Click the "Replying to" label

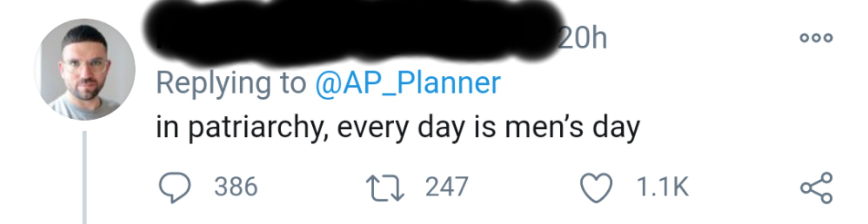(x=231, y=83)
